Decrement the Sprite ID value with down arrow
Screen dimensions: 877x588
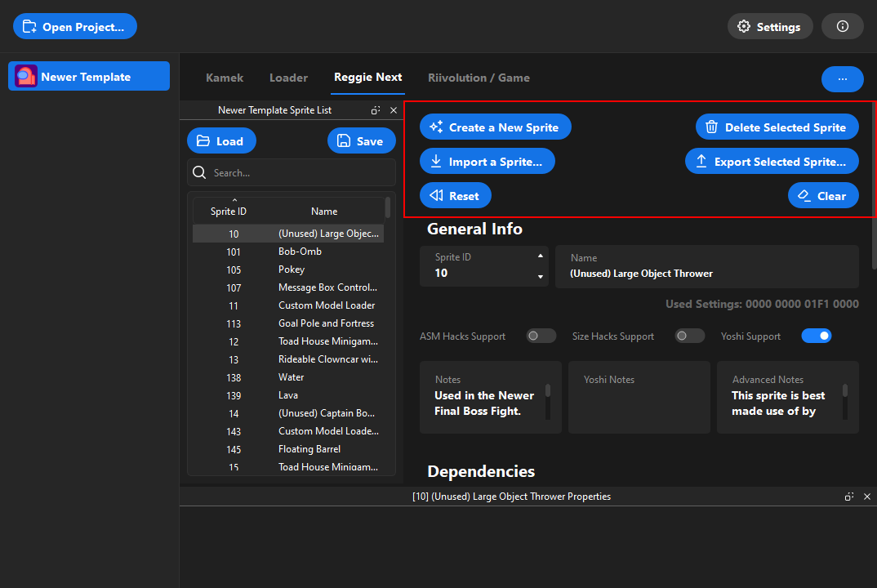[541, 276]
